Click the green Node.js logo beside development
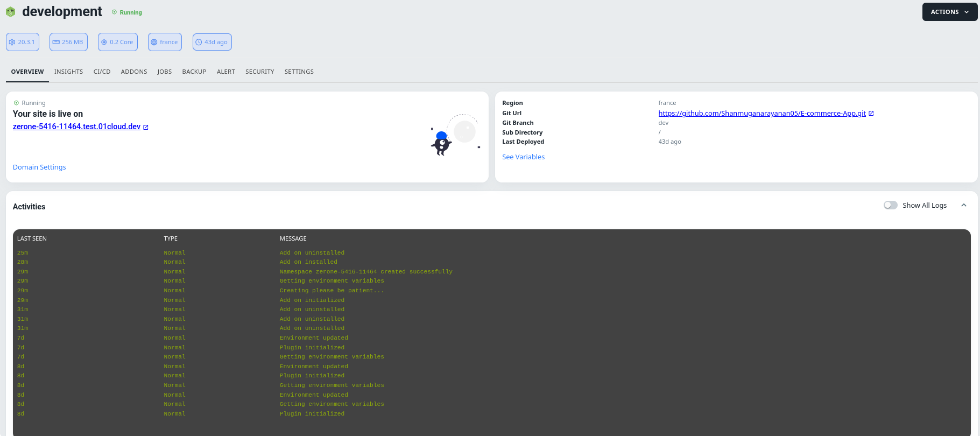The height and width of the screenshot is (436, 980). 10,12
